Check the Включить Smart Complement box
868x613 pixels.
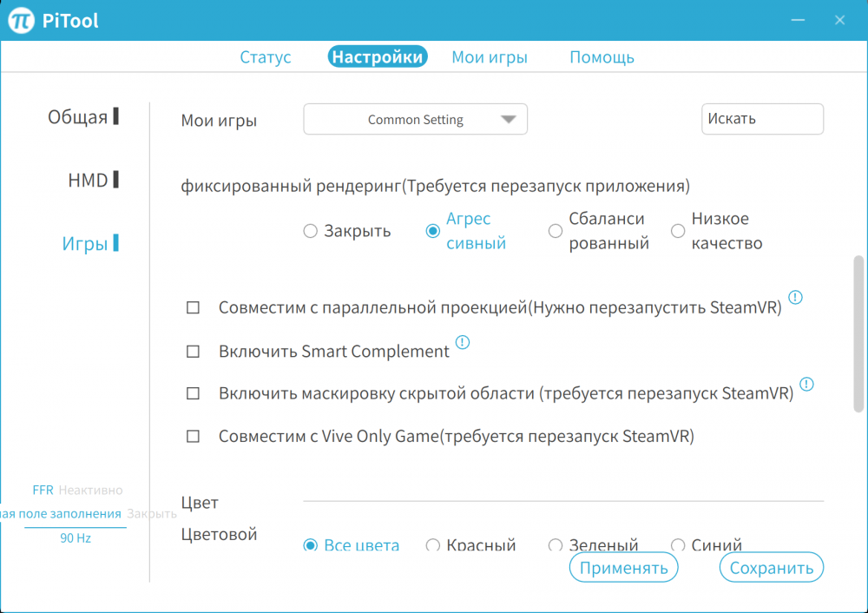tap(193, 351)
